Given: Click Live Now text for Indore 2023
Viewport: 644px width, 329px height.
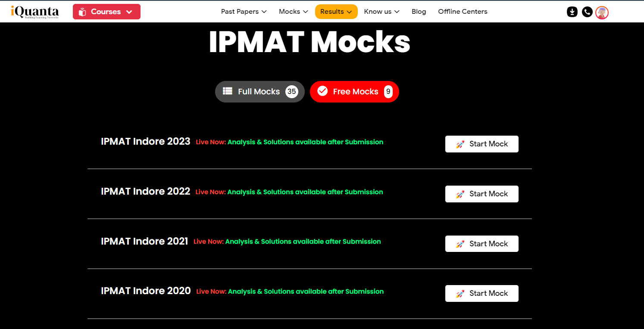Looking at the screenshot, I should 211,142.
